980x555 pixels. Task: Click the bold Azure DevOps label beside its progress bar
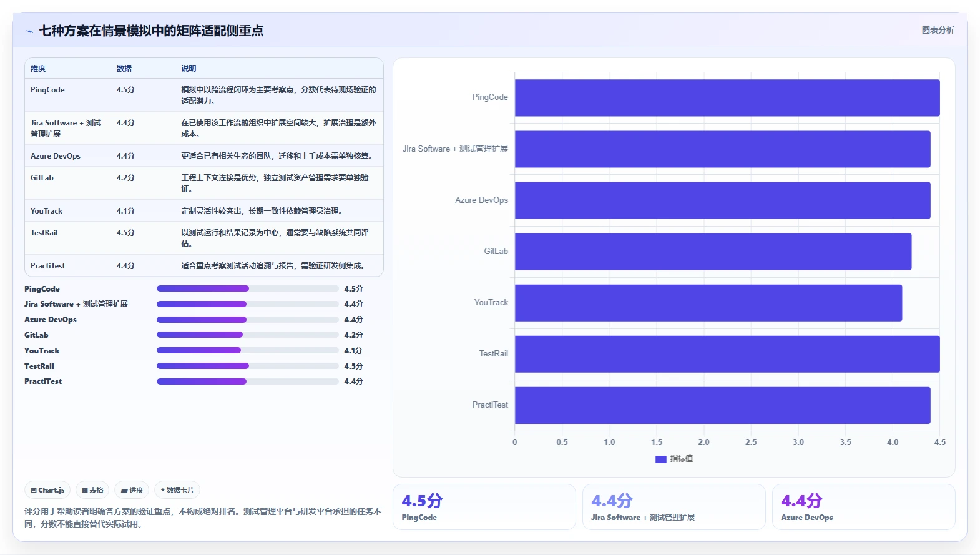pos(51,320)
